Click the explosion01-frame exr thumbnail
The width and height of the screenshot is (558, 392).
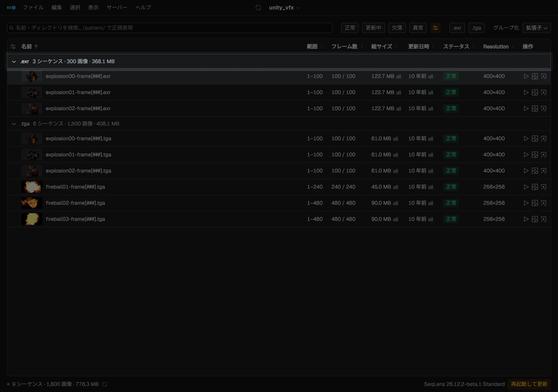pyautogui.click(x=32, y=92)
